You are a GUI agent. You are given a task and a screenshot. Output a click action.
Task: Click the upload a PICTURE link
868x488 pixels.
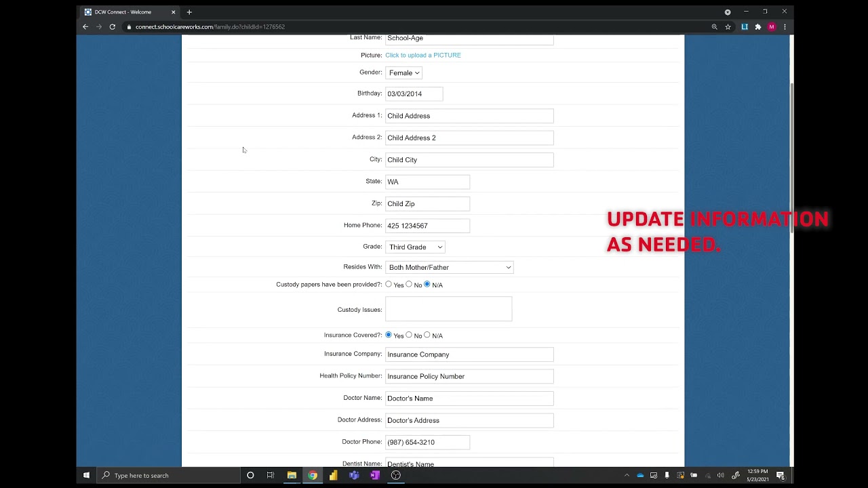(423, 56)
